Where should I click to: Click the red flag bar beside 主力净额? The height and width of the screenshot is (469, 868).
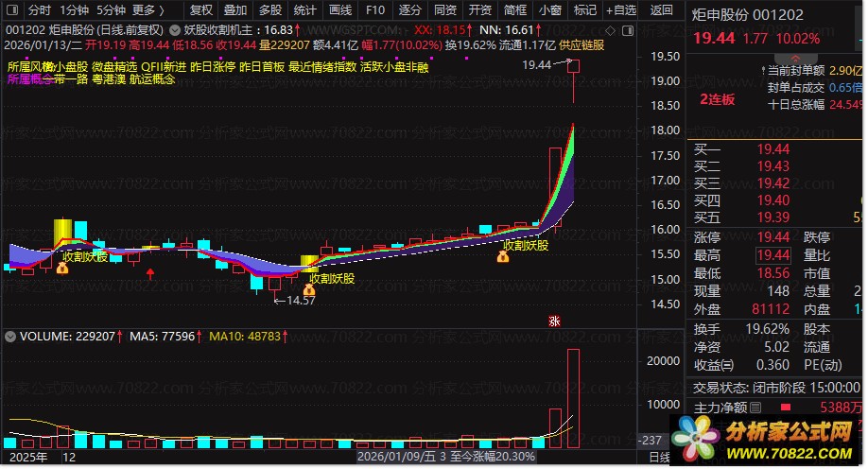785,408
